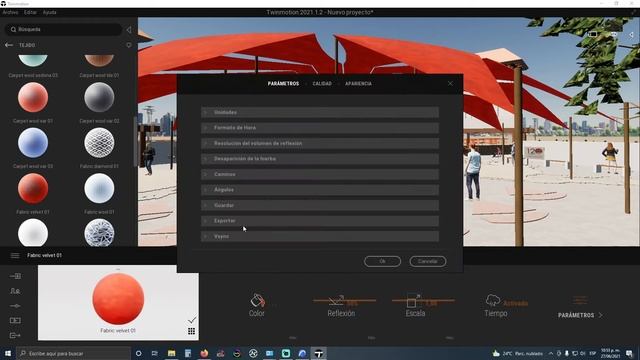Screen dimensions: 640x360
Task: Open the Media icon in sidebar
Action: tap(15, 320)
